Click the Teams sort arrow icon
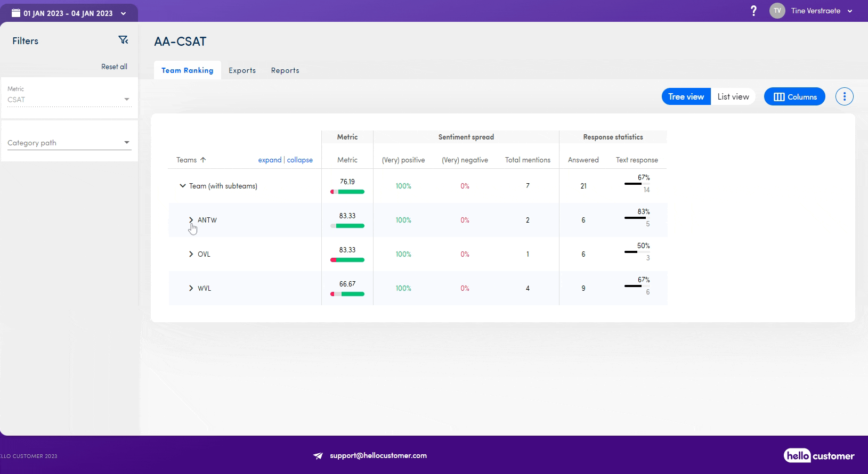The image size is (868, 474). 203,160
